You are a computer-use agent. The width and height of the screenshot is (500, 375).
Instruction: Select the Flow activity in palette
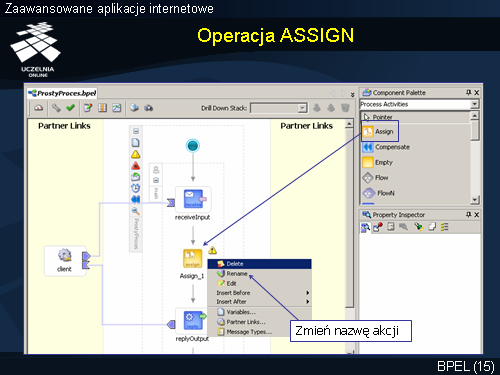pyautogui.click(x=375, y=178)
